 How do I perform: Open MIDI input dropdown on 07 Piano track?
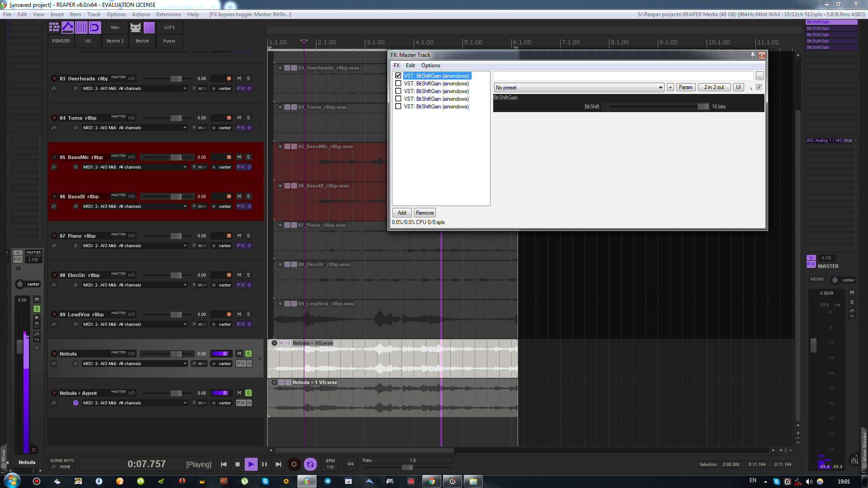point(135,246)
